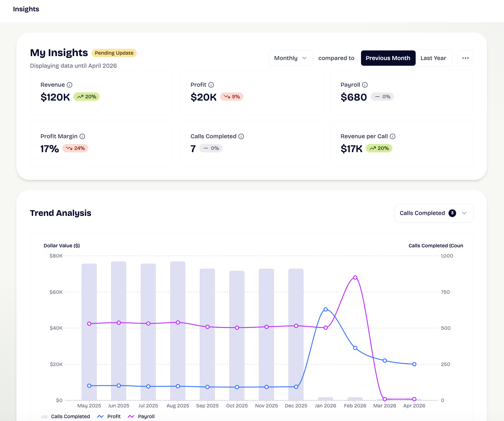Toggle Profit series label in legend

[114, 416]
